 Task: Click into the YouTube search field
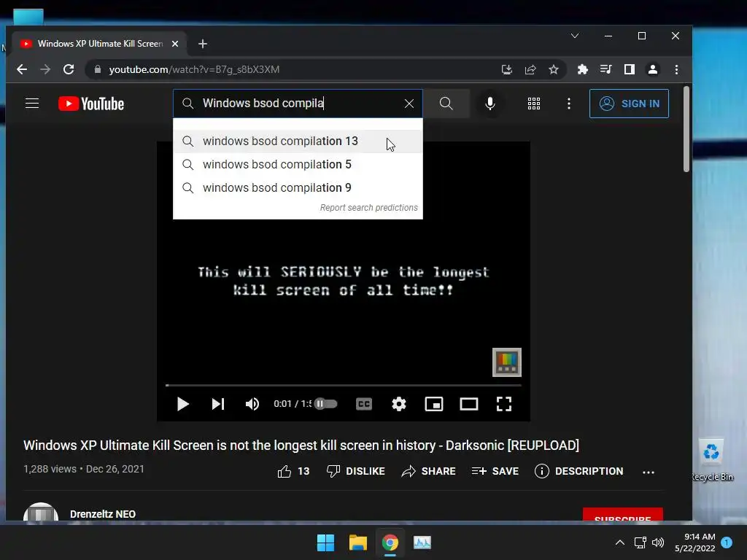point(298,104)
